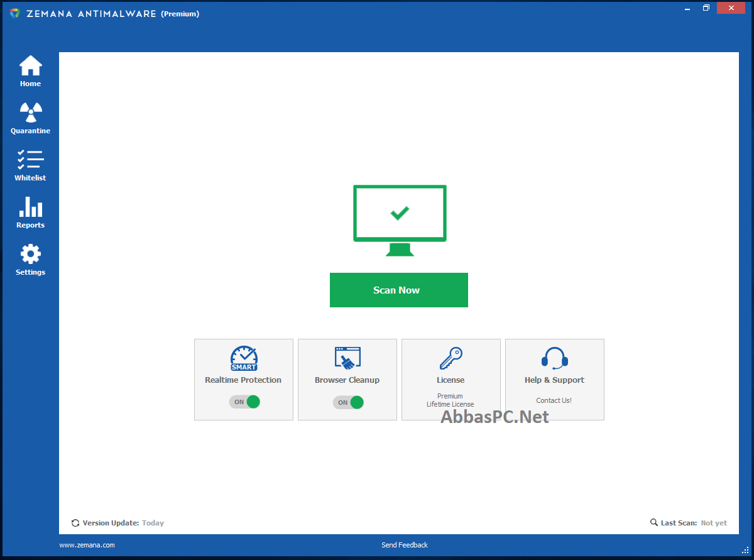Click the Realtime Protection SMART gauge icon
Screen dimensions: 754x560
[244, 358]
